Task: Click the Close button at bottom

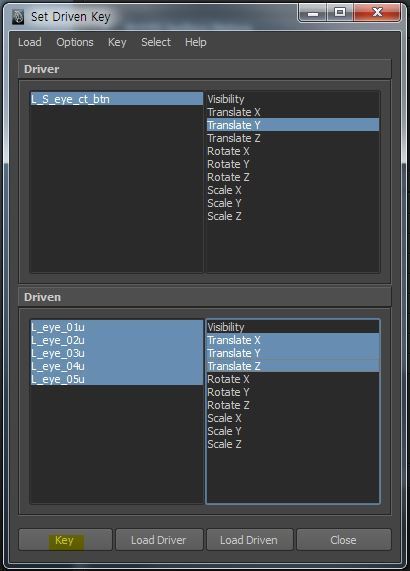Action: click(344, 540)
